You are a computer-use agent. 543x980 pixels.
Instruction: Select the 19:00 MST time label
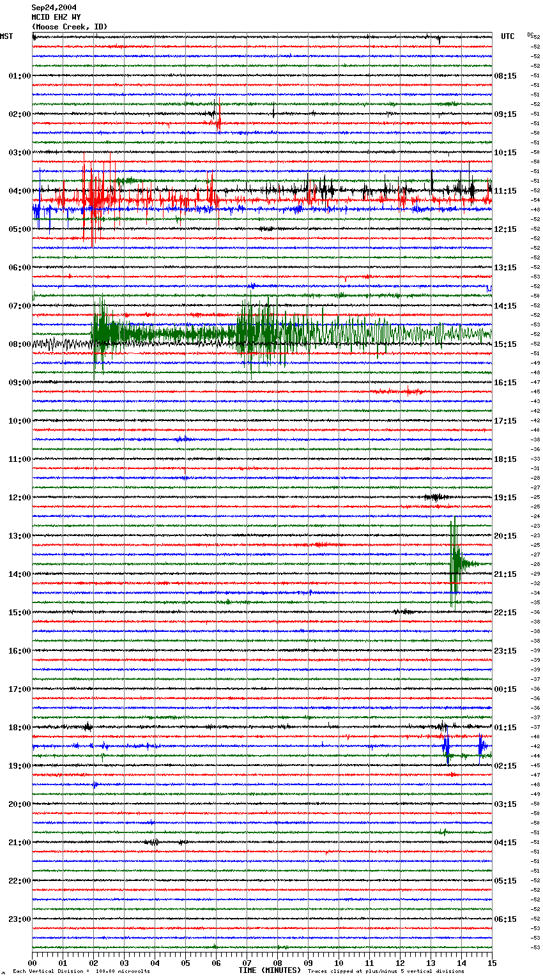pos(20,766)
